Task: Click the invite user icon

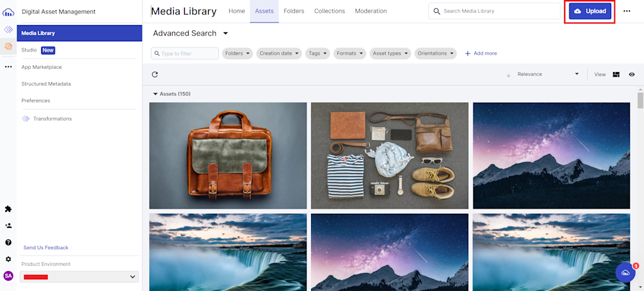Action: click(x=8, y=226)
